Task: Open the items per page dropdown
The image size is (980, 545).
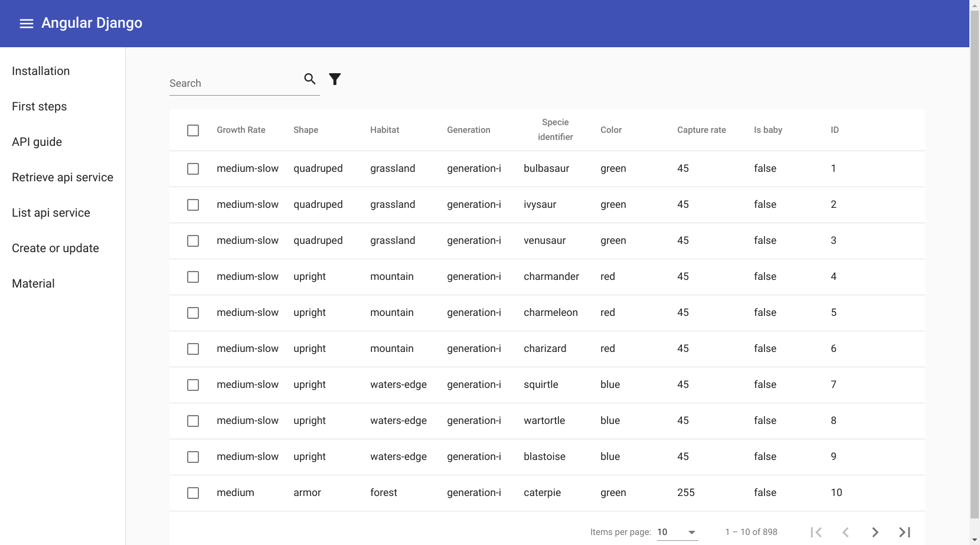Action: pos(677,532)
